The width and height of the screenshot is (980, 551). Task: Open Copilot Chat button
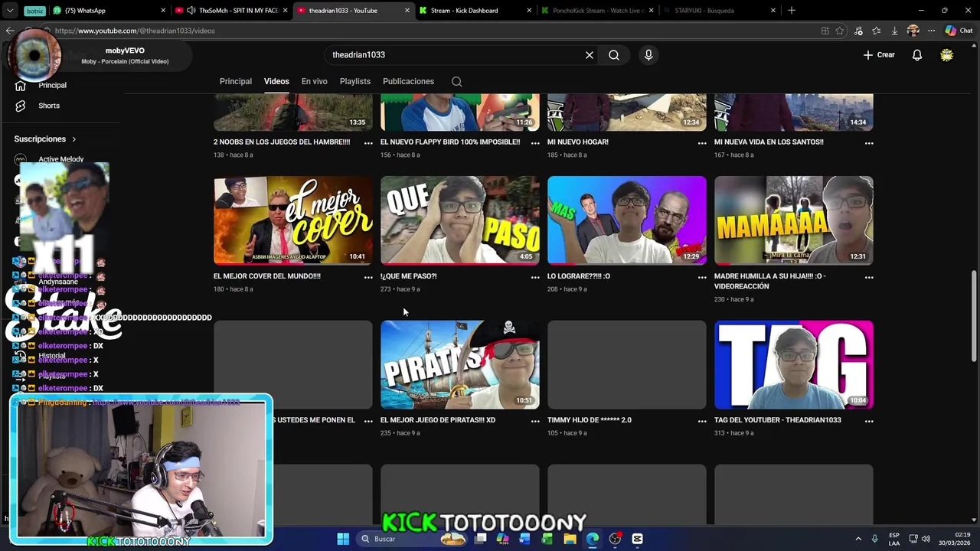coord(959,31)
